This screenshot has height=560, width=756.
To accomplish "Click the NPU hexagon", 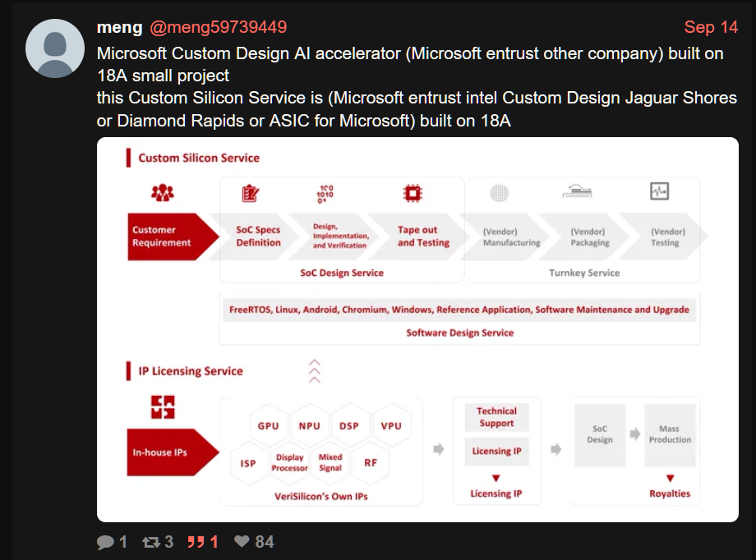I will (310, 425).
